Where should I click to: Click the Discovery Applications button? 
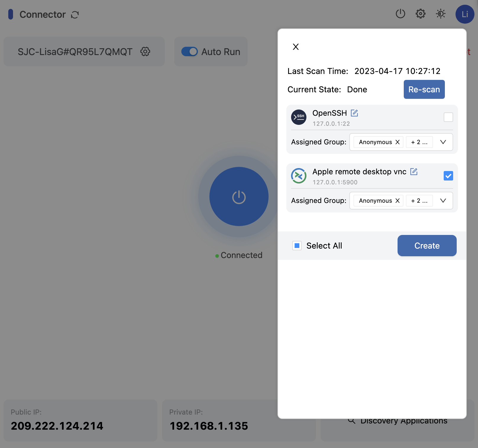pos(397,420)
